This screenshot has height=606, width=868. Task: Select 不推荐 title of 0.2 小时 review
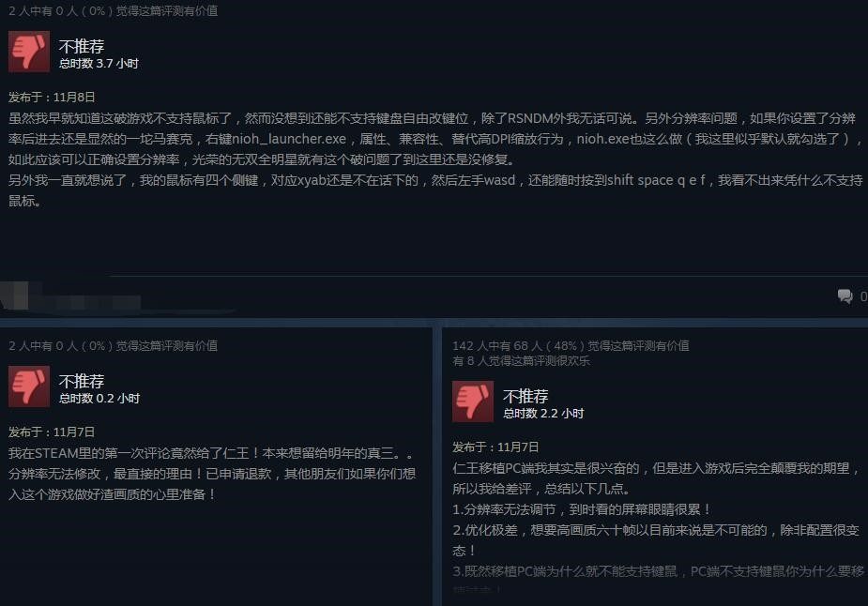click(x=82, y=381)
